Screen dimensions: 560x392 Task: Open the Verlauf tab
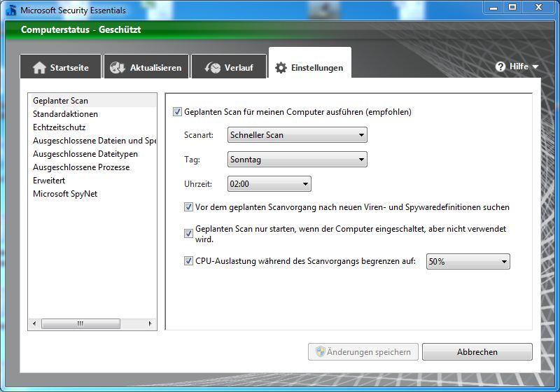[230, 66]
